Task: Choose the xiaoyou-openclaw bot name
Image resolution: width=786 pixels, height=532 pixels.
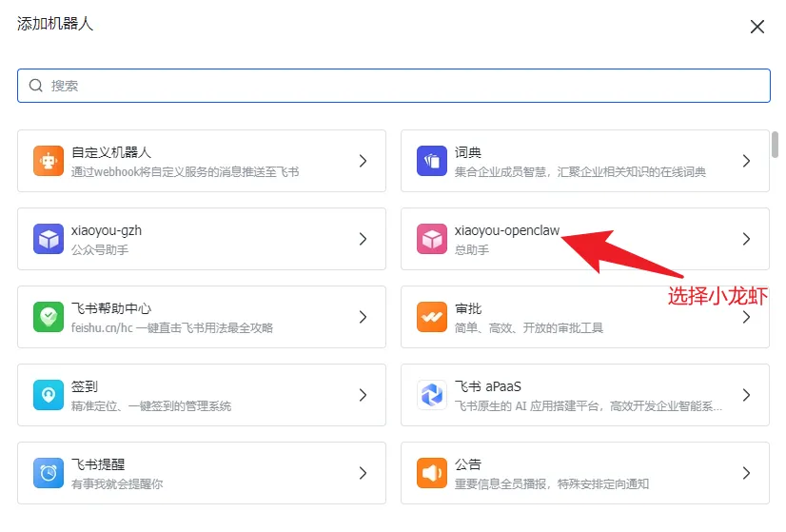Action: click(x=507, y=230)
